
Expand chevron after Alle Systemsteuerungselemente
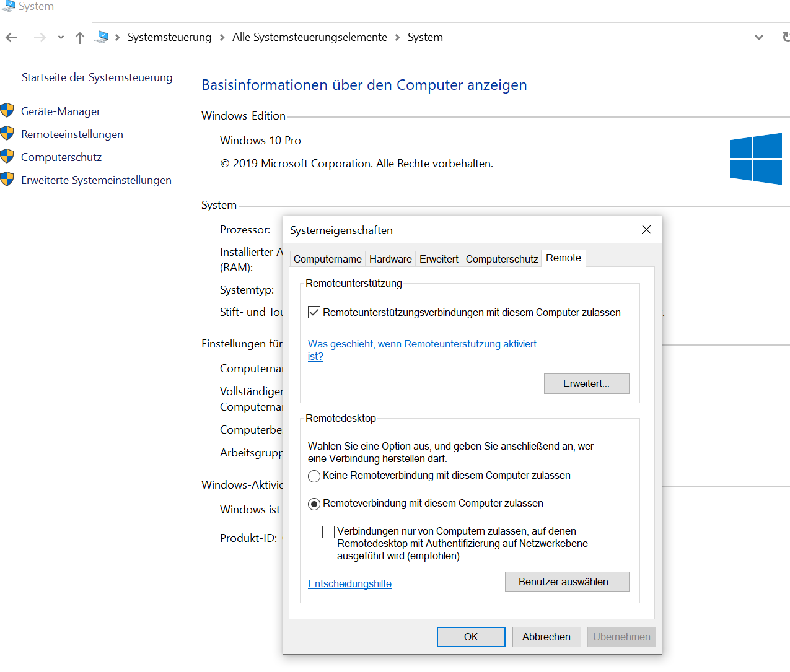[x=397, y=38]
